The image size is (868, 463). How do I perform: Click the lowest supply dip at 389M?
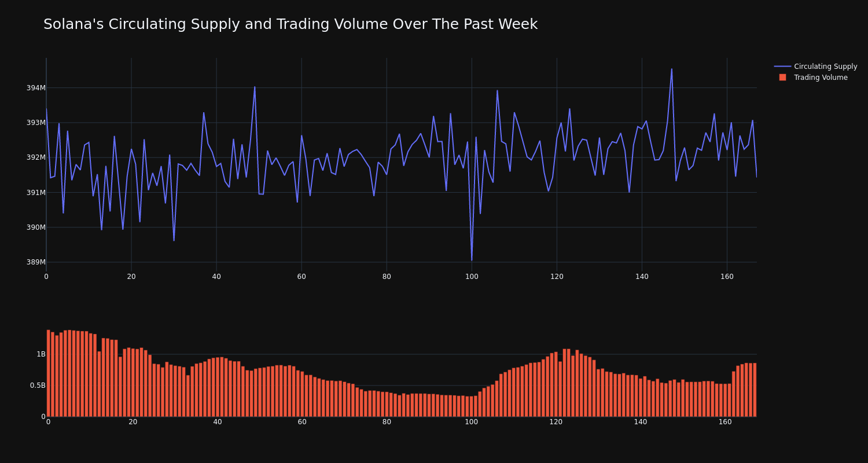tap(472, 260)
